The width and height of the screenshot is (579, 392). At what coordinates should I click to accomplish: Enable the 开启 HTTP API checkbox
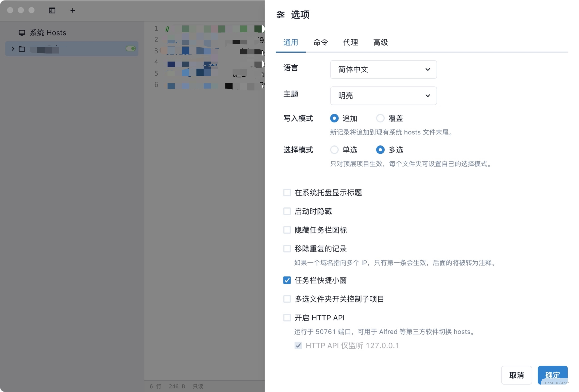click(x=287, y=318)
